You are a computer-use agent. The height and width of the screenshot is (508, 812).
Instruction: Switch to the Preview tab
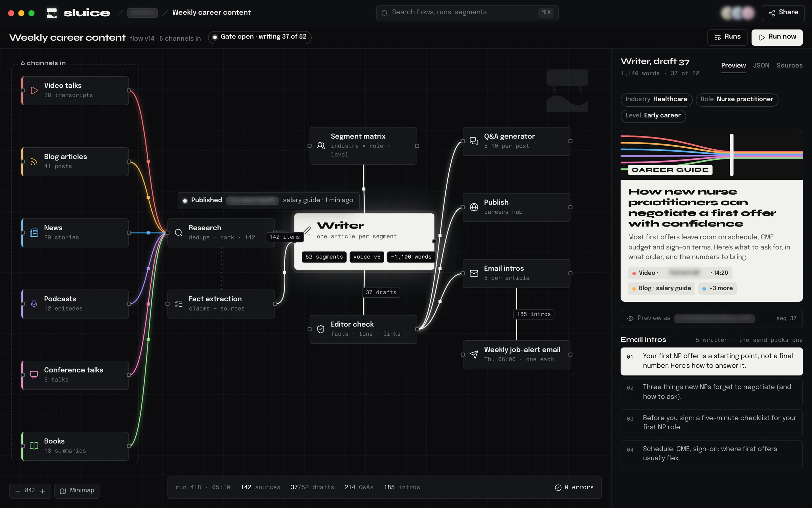tap(733, 66)
